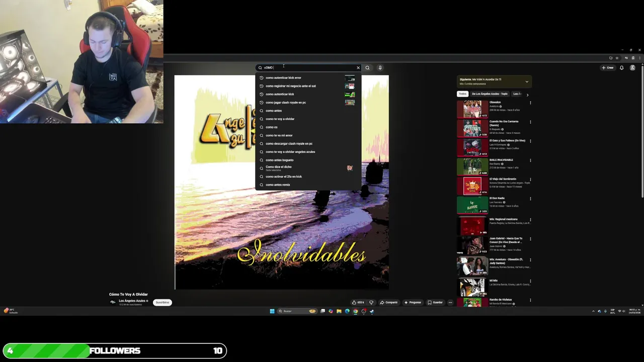Open 'Mi Mix' playlist thumbnail
The image size is (644, 362).
pos(472,288)
